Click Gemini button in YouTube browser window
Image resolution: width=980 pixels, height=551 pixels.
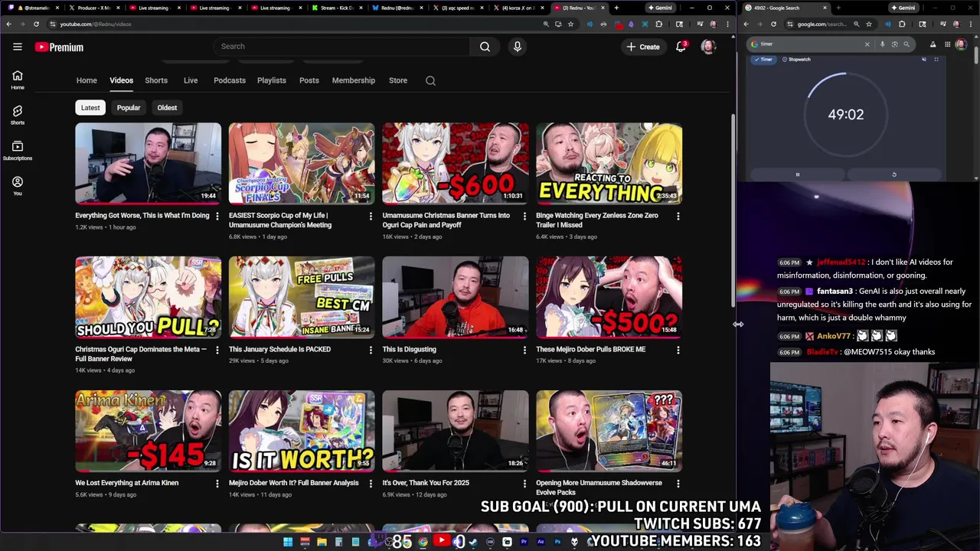[660, 8]
